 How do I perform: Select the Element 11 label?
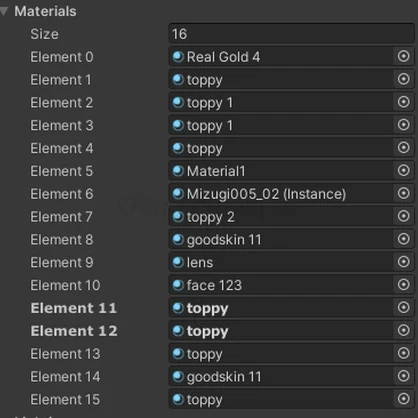[74, 308]
